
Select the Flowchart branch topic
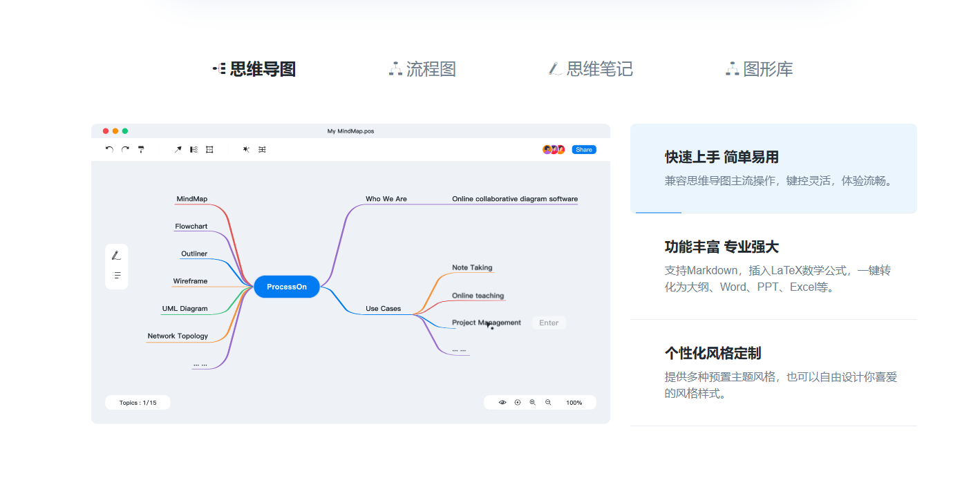pos(191,227)
